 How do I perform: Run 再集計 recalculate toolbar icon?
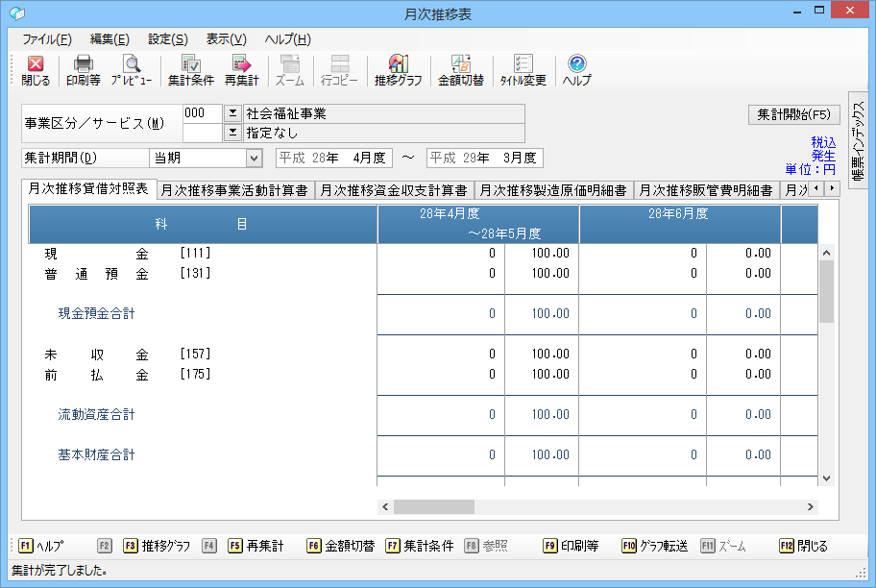[241, 70]
